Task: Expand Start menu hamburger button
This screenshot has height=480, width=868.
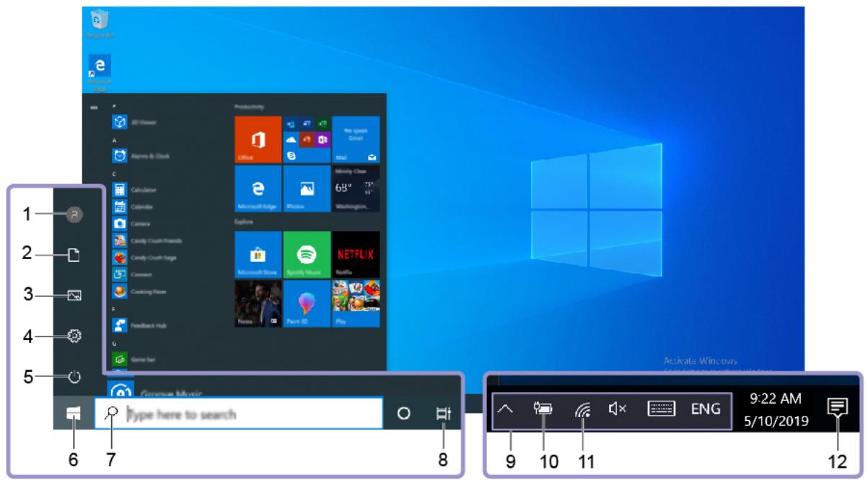Action: [x=94, y=107]
